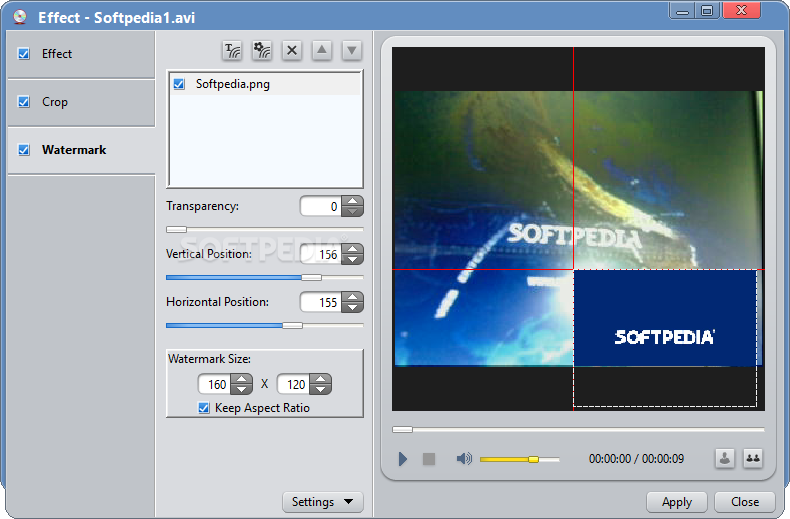Click the Horizontal Position input field
Image resolution: width=790 pixels, height=519 pixels.
pos(320,302)
